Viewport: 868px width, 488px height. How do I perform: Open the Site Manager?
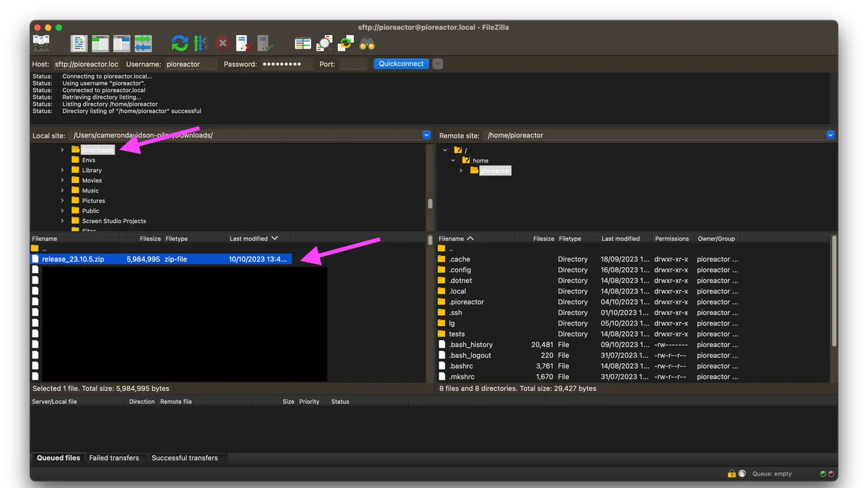point(41,43)
